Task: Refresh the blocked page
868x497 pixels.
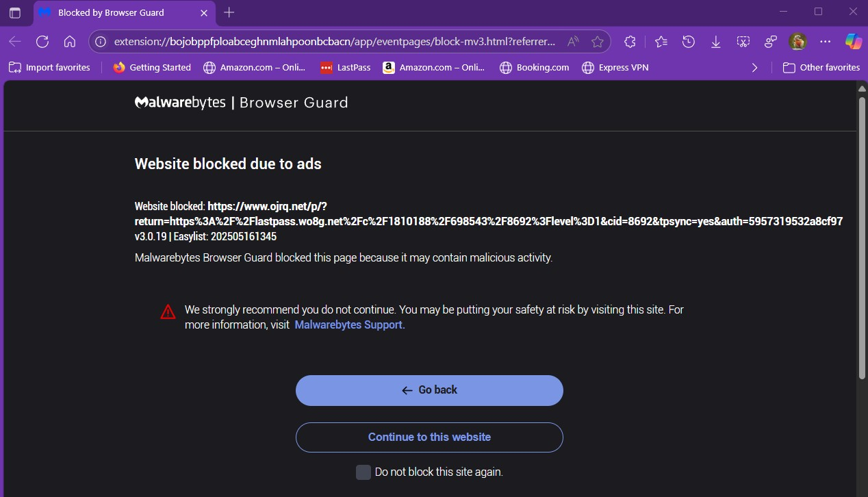Action: point(42,42)
